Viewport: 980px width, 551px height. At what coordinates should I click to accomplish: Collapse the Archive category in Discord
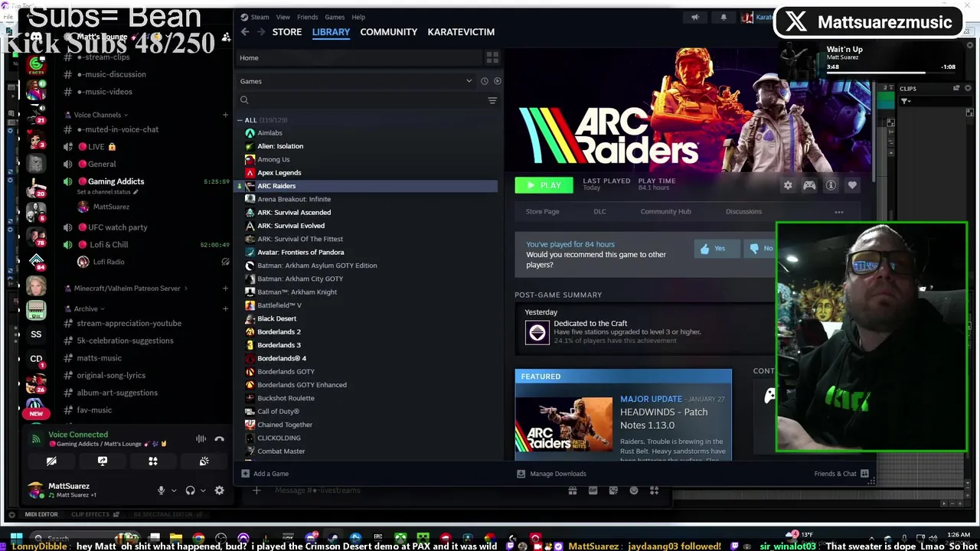pos(86,309)
